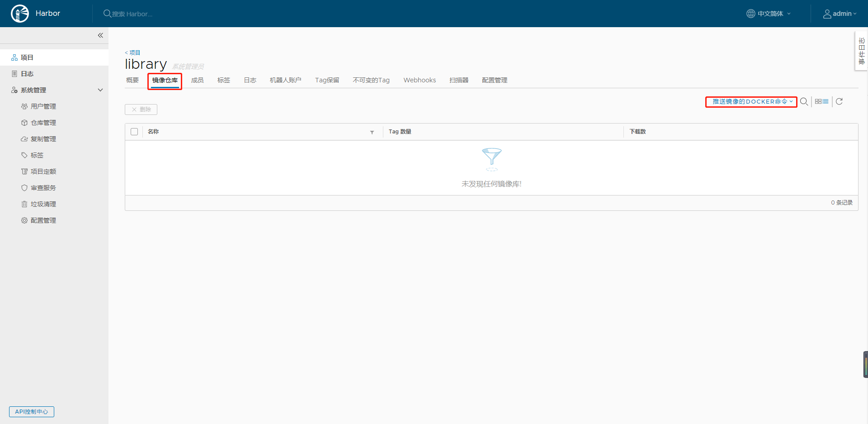Sort by the 下载数 column header
The image size is (868, 424).
coord(638,132)
